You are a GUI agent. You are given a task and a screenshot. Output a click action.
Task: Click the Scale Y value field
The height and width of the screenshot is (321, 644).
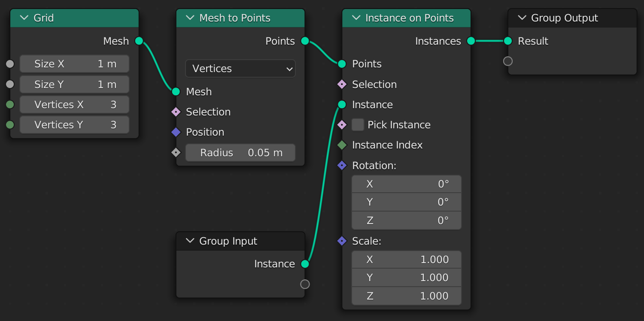pyautogui.click(x=407, y=278)
